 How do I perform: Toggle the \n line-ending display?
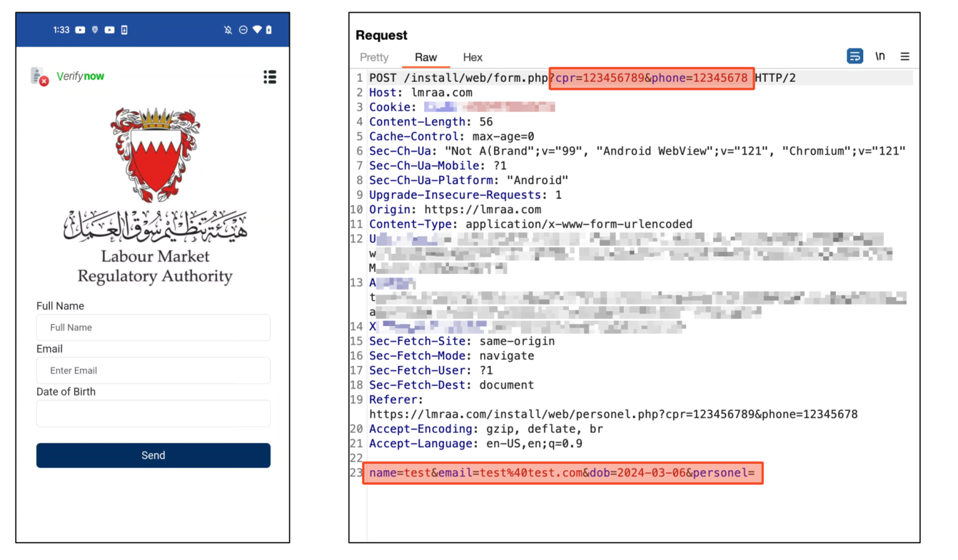click(x=880, y=56)
